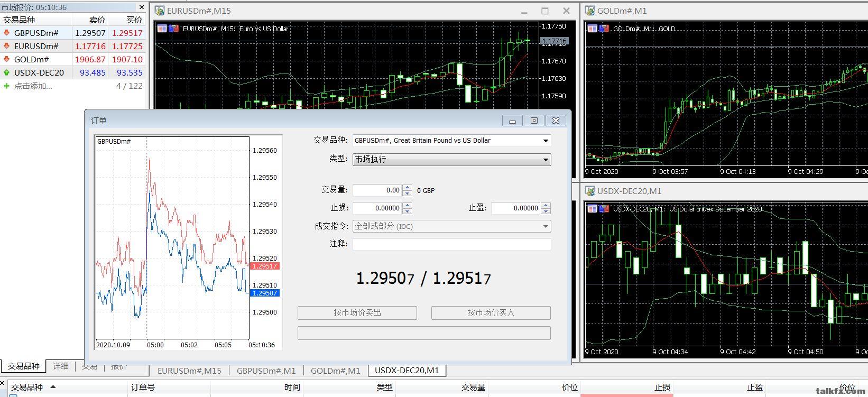Select USDX-DEC20 symbol in market watch
Image resolution: width=868 pixels, height=397 pixels.
coord(39,72)
